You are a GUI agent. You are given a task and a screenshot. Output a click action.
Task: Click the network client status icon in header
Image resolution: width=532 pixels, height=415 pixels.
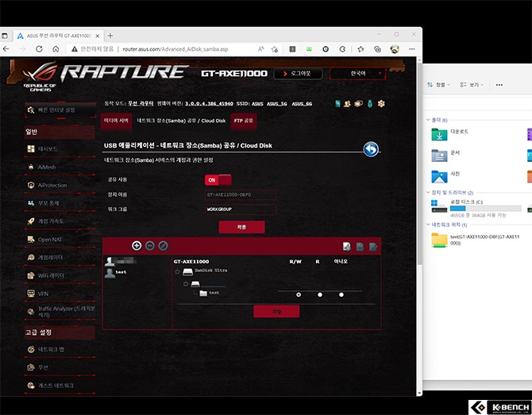[358, 104]
